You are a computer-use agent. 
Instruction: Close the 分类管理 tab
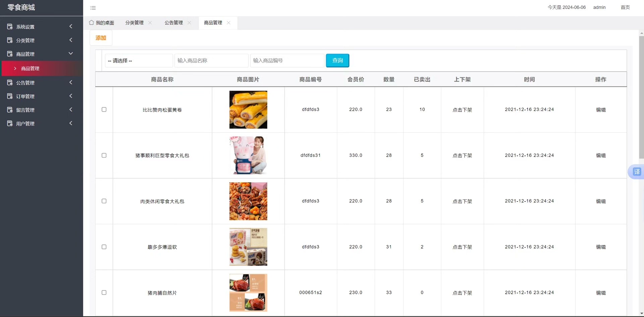(150, 22)
